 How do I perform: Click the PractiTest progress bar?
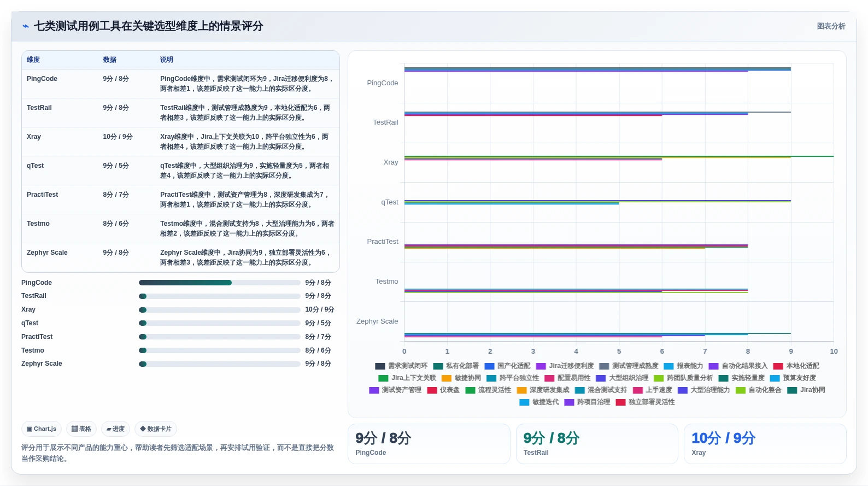click(x=220, y=337)
